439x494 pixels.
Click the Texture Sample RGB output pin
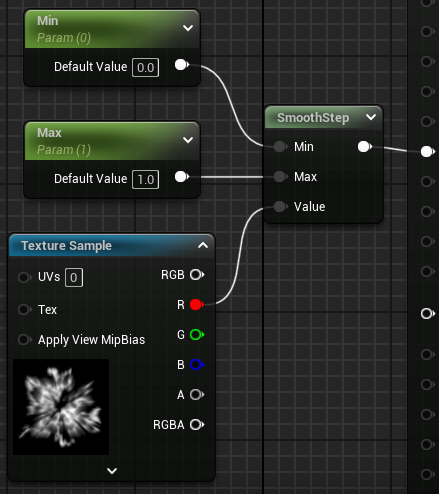(x=197, y=275)
